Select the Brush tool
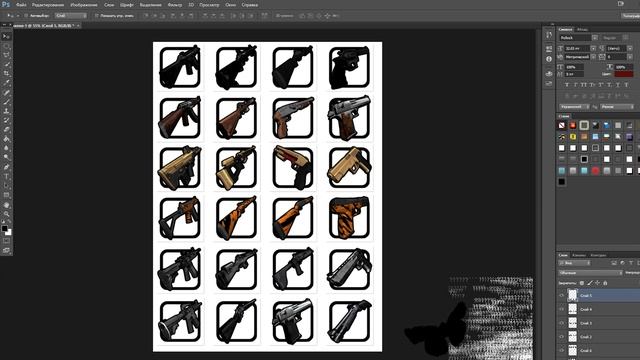The height and width of the screenshot is (360, 640). (x=6, y=102)
